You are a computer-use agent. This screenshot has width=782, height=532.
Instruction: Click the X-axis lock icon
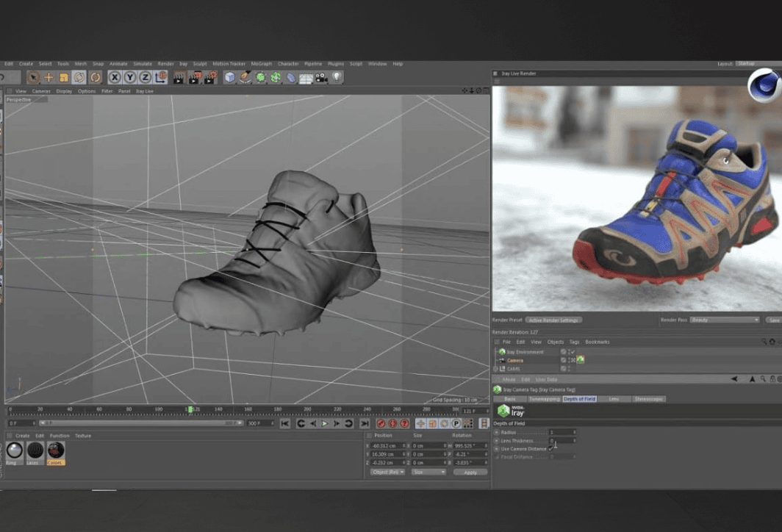[x=115, y=77]
